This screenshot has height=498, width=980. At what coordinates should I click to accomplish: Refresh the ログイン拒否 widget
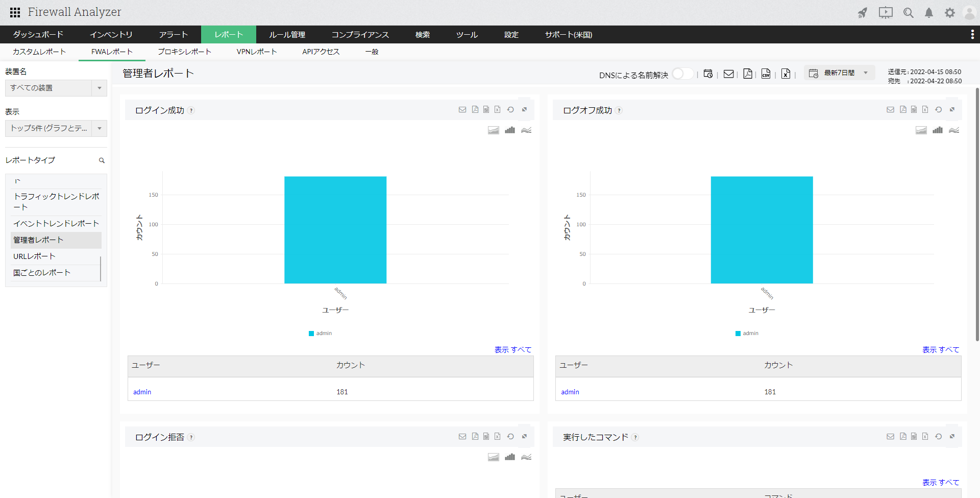[510, 436]
